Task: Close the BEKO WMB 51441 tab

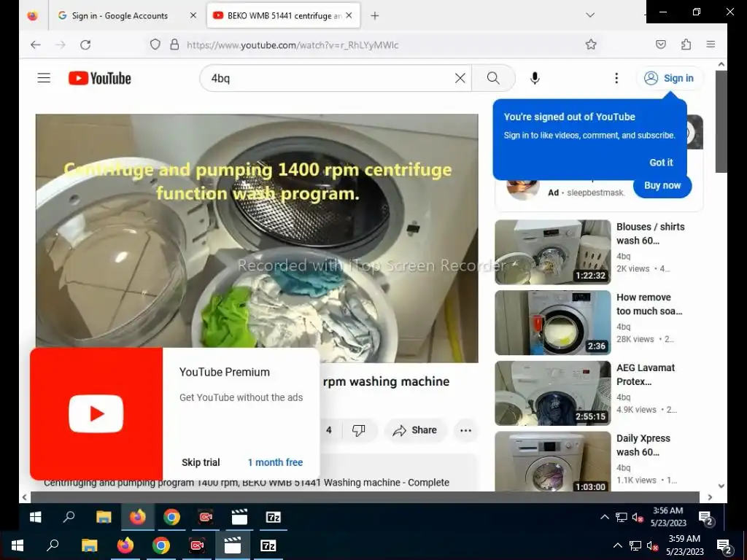Action: pos(349,16)
